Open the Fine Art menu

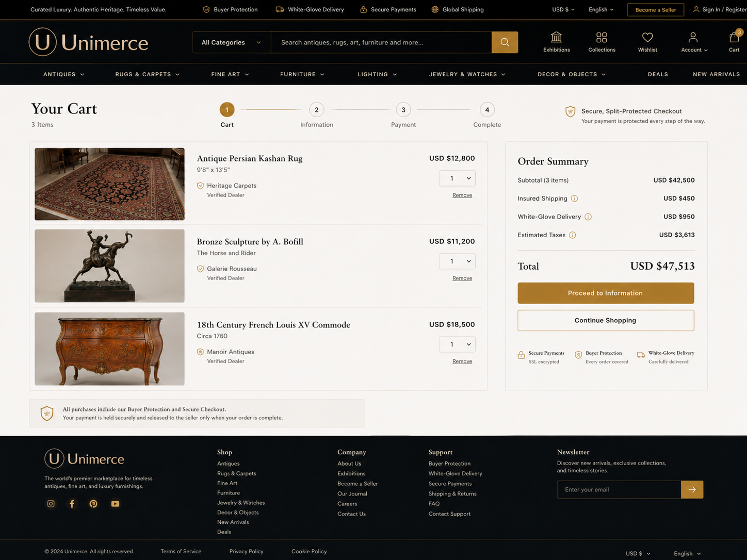click(x=230, y=74)
